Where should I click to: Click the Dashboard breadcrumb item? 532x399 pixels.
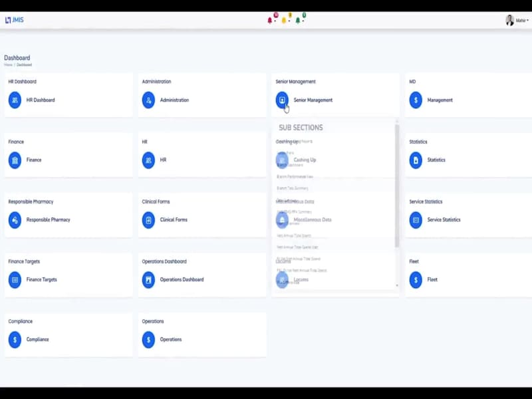[25, 65]
